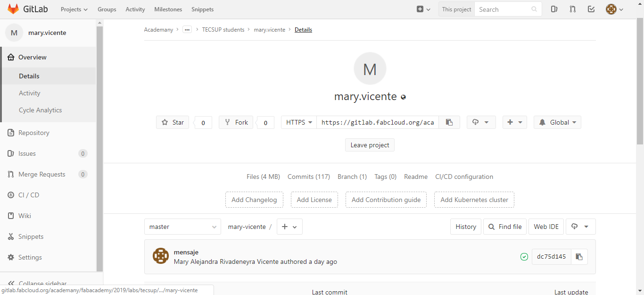Click Add Kubernetes cluster

474,200
